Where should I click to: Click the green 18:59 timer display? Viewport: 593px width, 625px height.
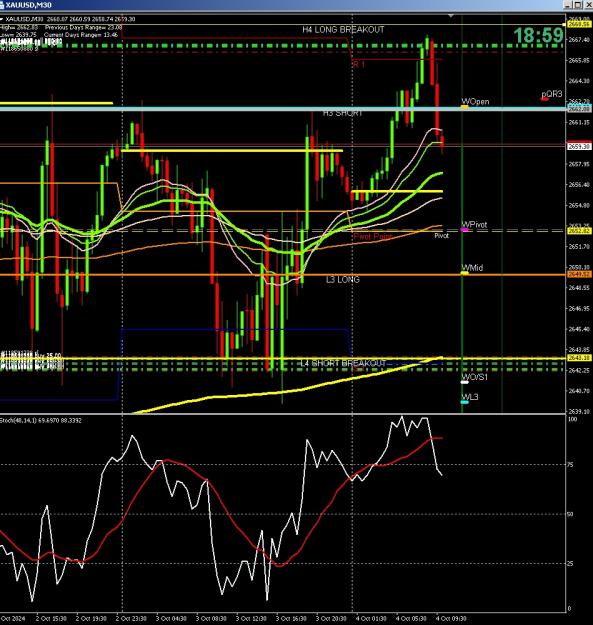tap(539, 35)
